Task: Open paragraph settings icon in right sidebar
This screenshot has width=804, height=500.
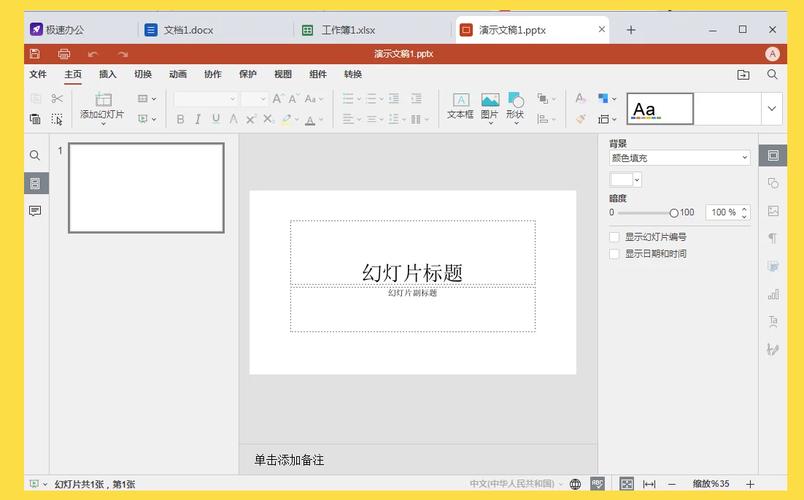Action: (x=773, y=238)
